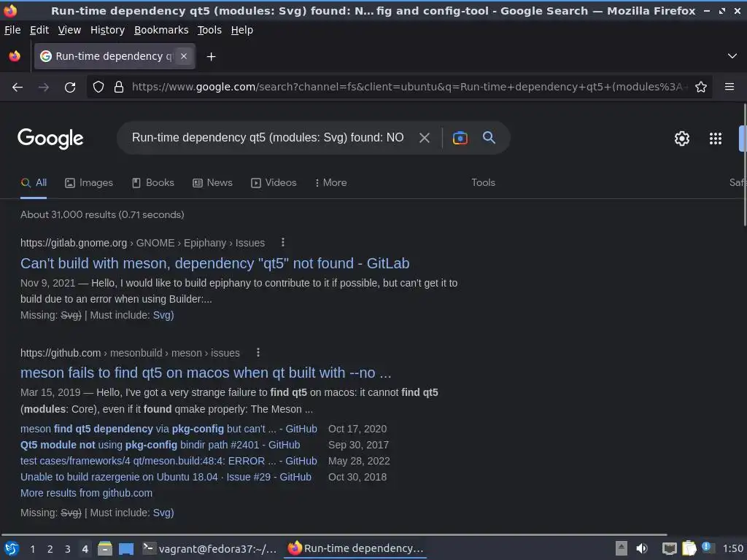The image size is (747, 560).
Task: Open the Edit menu
Action: pyautogui.click(x=39, y=30)
